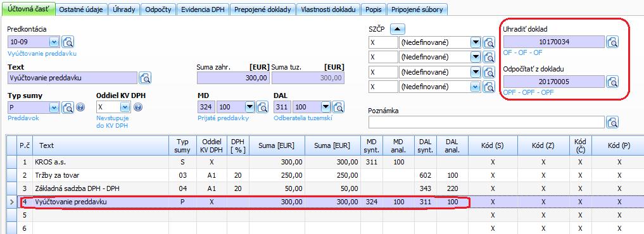Screen dimensions: 644x234
Task: Expand Oddiel KV DPH dropdown
Action: pyautogui.click(x=125, y=108)
